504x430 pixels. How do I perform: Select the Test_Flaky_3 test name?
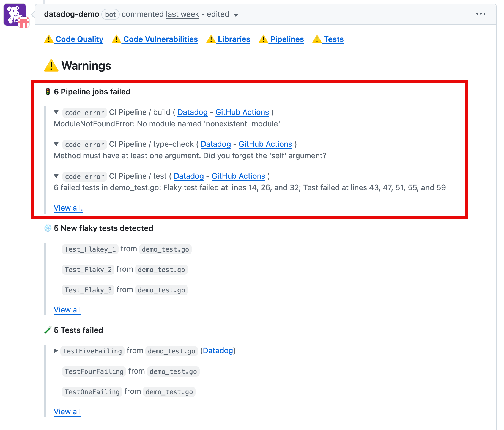point(88,290)
